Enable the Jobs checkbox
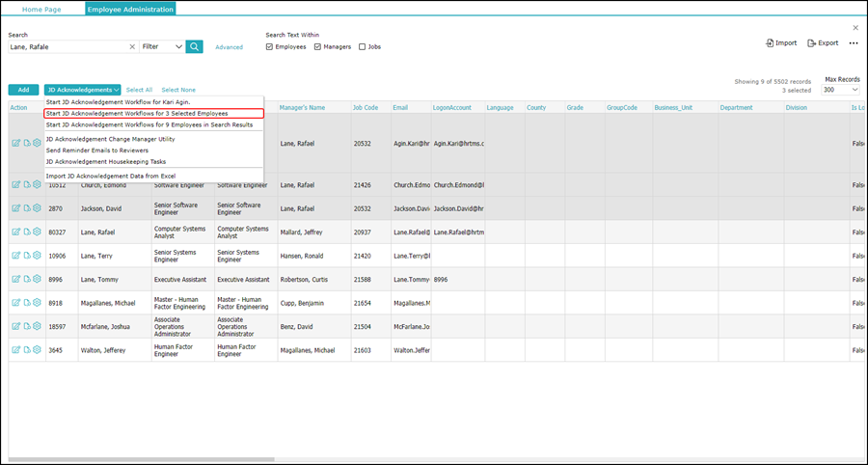 point(363,46)
